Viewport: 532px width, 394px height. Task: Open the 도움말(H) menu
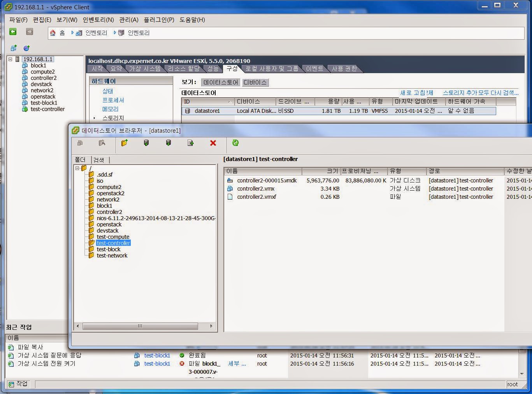pos(192,20)
